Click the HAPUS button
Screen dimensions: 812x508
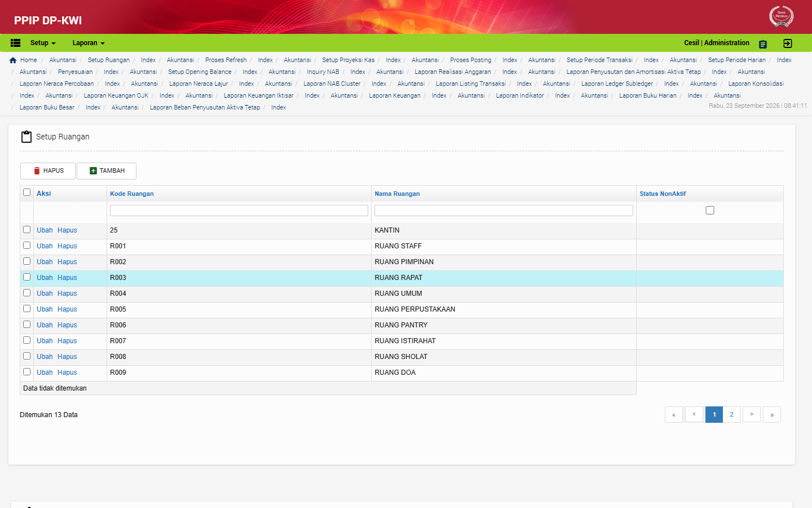click(48, 171)
